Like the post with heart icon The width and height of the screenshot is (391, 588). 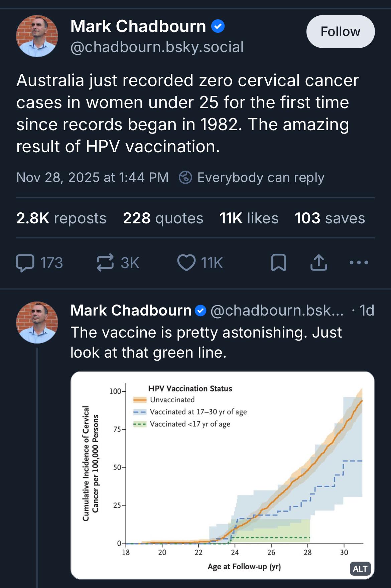pyautogui.click(x=186, y=263)
